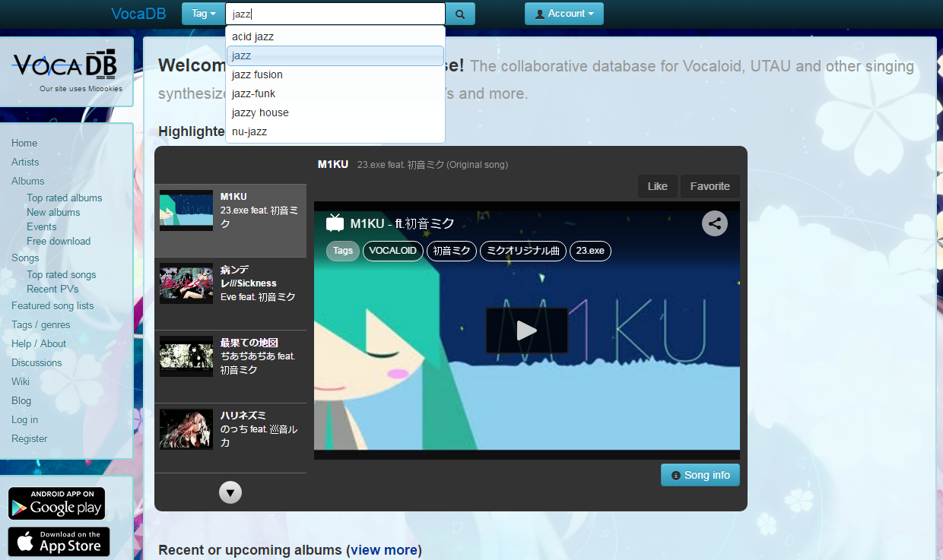Click 'M1KU - ft.初音ミク' video title

point(402,223)
